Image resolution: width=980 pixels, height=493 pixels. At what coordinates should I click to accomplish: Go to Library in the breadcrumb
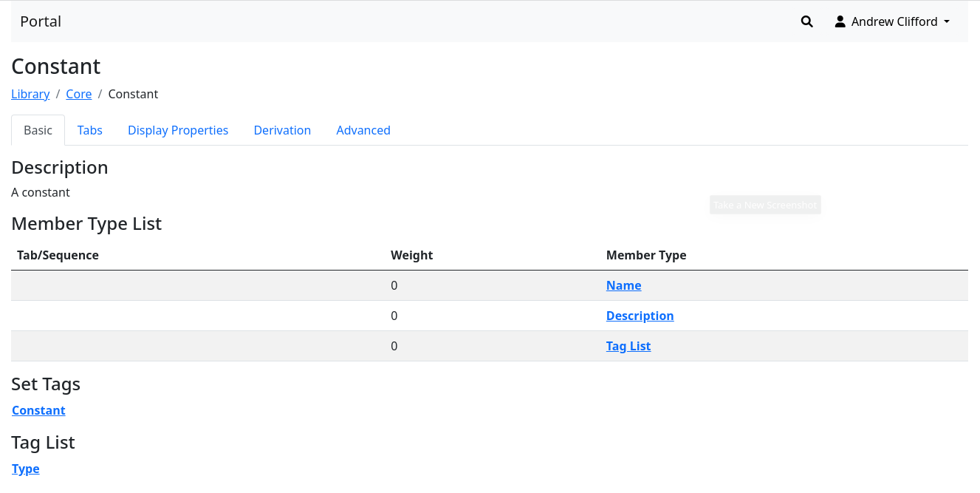click(30, 94)
